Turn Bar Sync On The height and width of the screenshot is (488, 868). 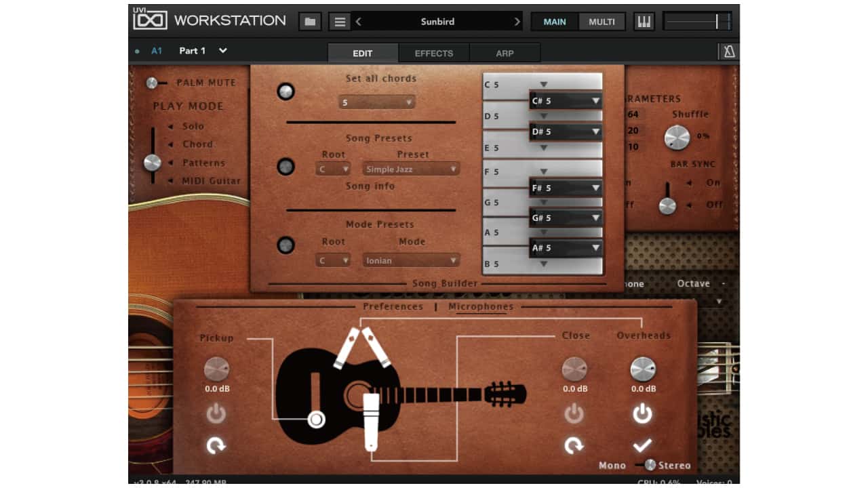(x=711, y=182)
